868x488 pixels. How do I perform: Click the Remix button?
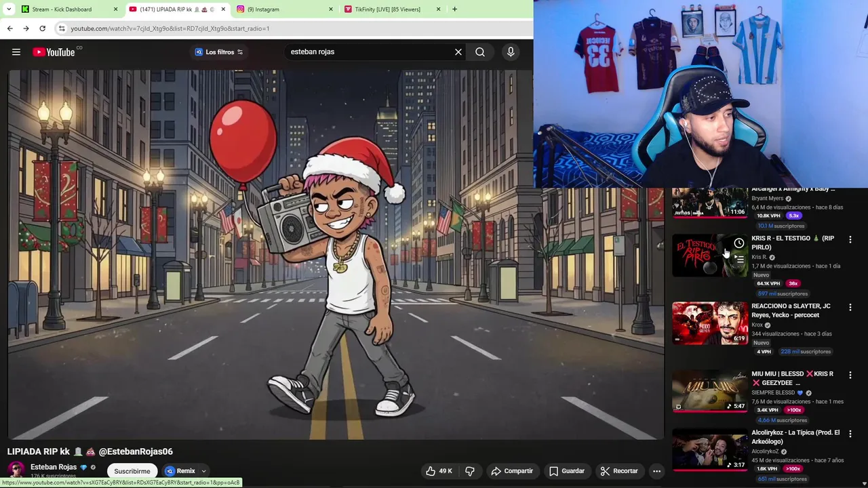[x=180, y=471]
